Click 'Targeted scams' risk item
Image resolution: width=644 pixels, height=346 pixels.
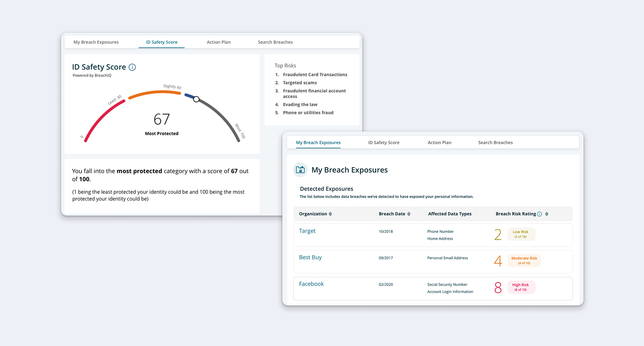click(300, 83)
